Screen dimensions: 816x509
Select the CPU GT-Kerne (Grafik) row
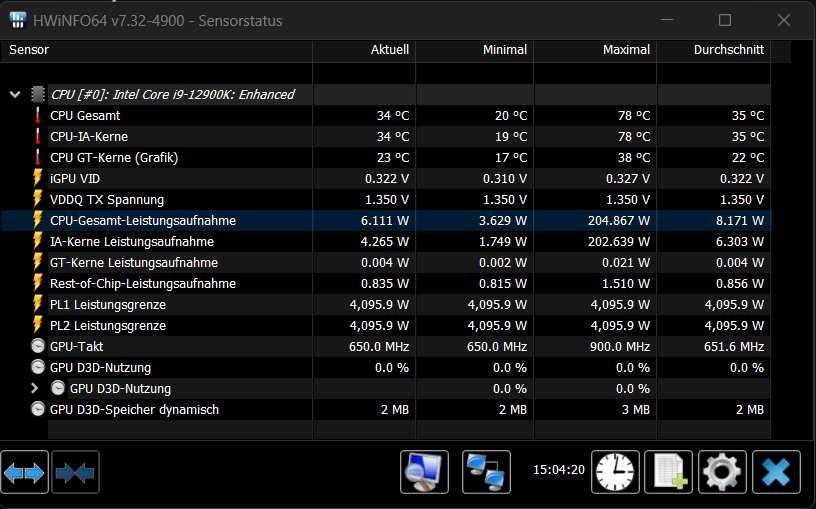pos(386,157)
